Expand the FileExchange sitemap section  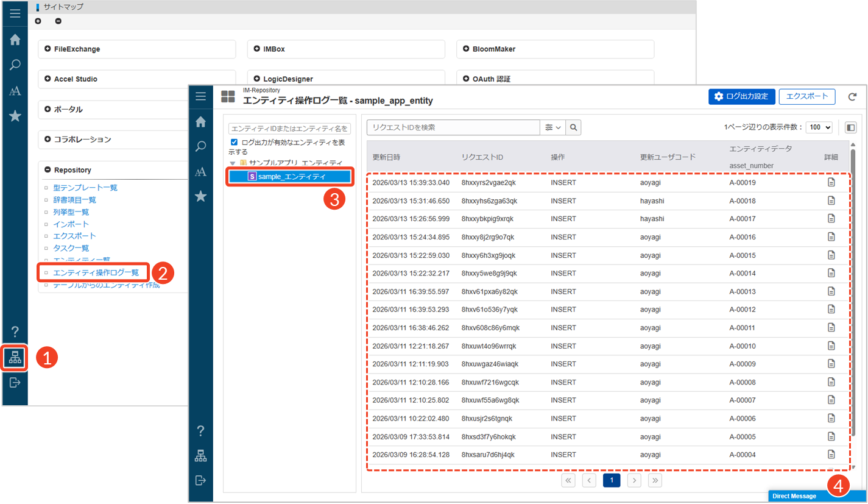pos(47,49)
